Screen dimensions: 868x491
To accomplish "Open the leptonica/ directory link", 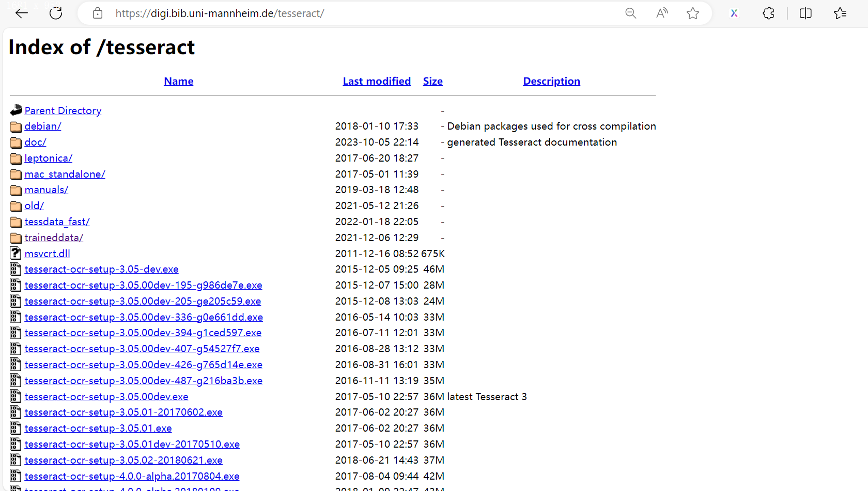I will coord(49,158).
